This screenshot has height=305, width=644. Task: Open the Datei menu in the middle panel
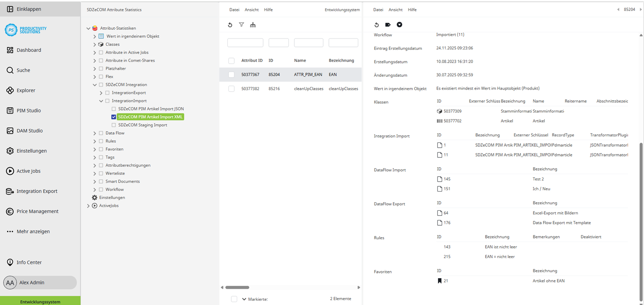[x=234, y=9]
